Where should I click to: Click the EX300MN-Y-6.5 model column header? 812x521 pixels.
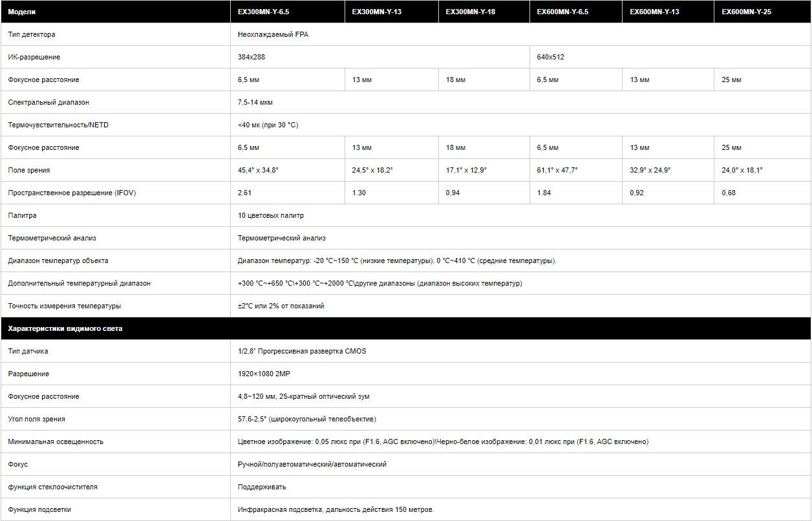(263, 12)
